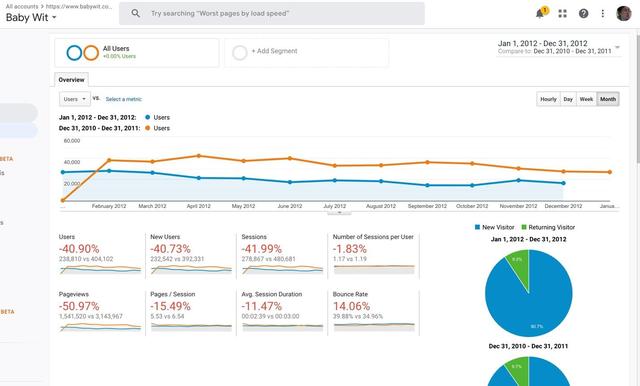Click the search magnifier icon
The height and width of the screenshot is (386, 640).
[x=136, y=13]
